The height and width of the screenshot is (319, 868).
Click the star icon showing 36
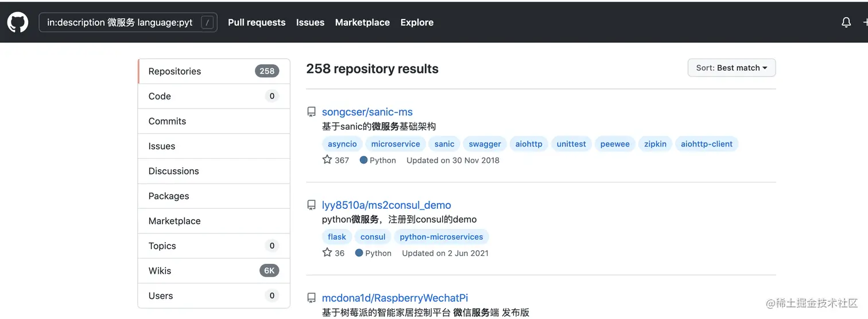(x=327, y=252)
